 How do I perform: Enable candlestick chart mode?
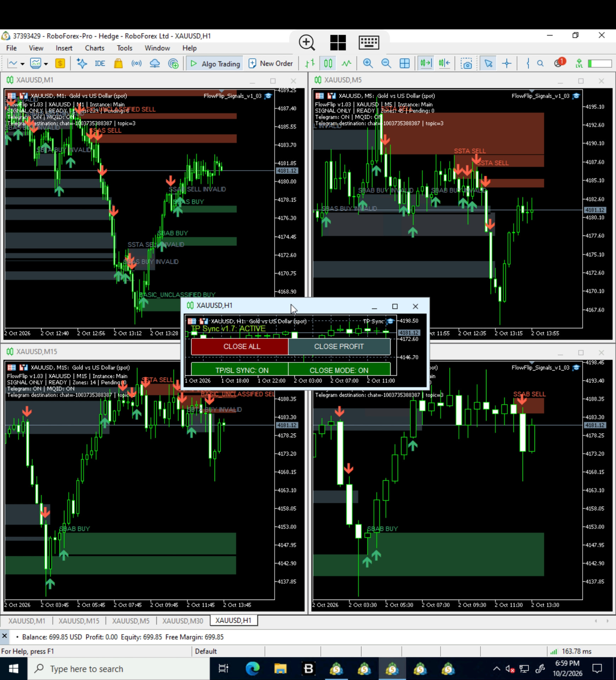pyautogui.click(x=328, y=63)
